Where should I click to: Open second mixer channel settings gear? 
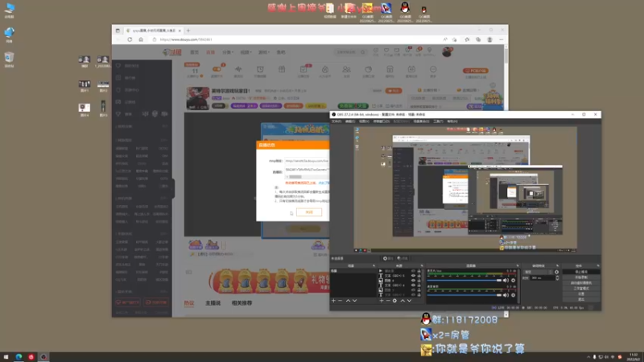(513, 295)
